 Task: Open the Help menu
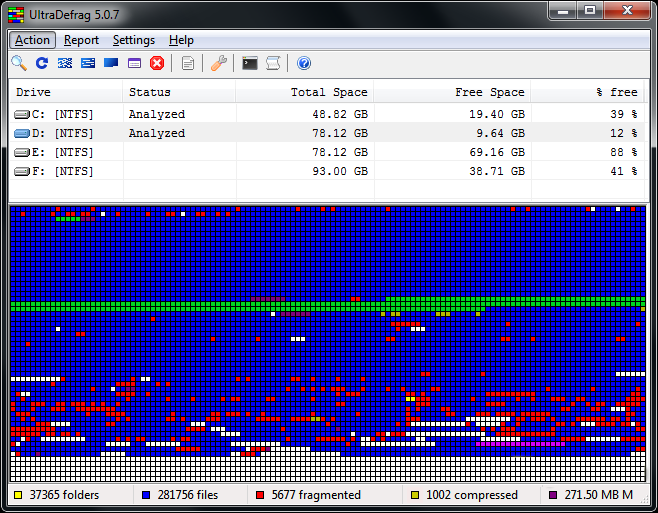(181, 40)
